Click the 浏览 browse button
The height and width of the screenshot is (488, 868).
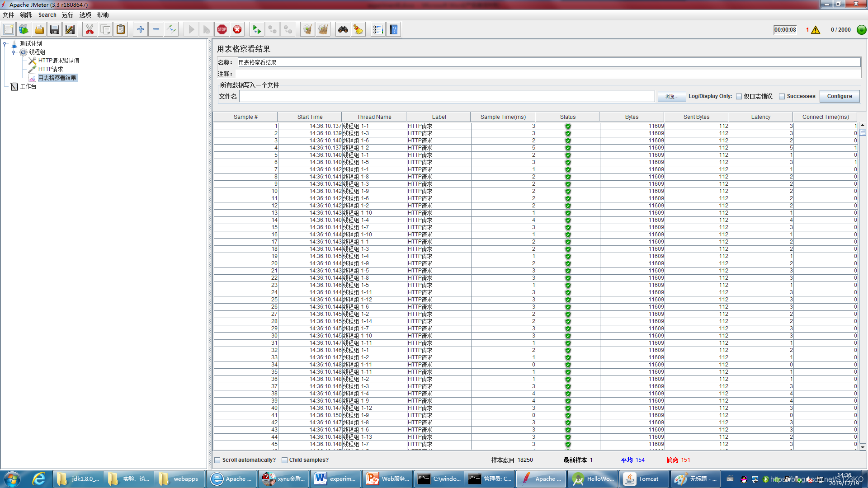pos(671,97)
